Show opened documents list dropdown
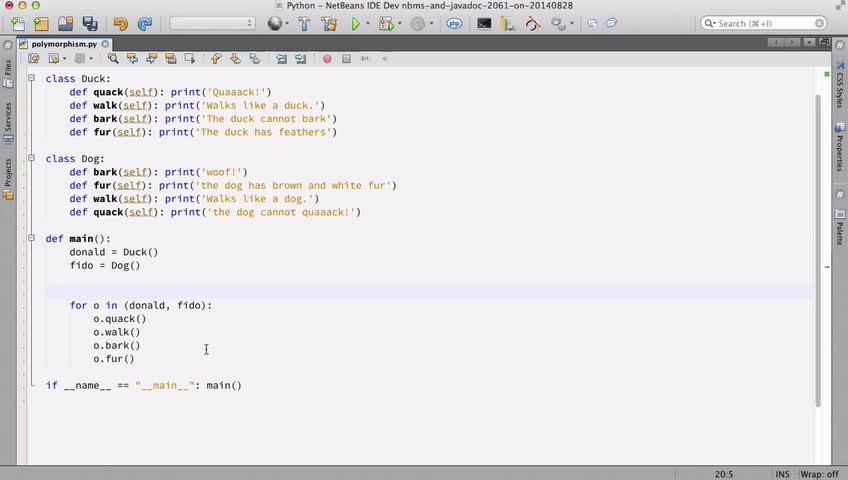This screenshot has height=480, width=848. [x=810, y=43]
